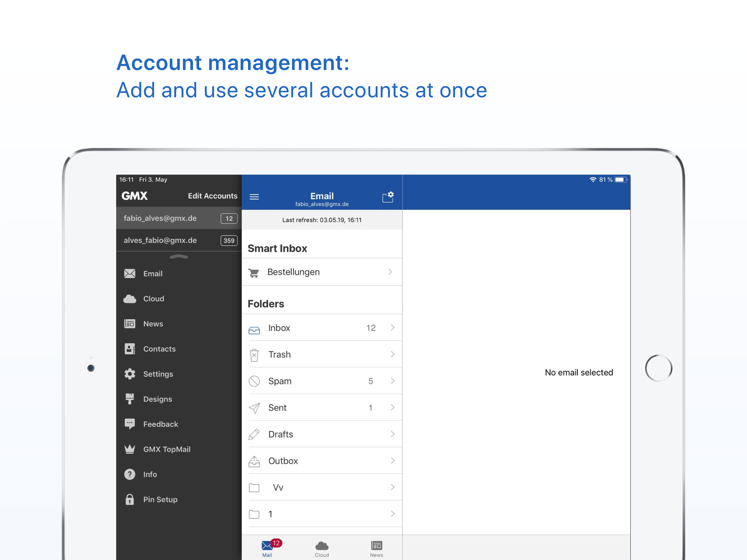Expand the Bestellungen smart inbox chevron

click(390, 272)
